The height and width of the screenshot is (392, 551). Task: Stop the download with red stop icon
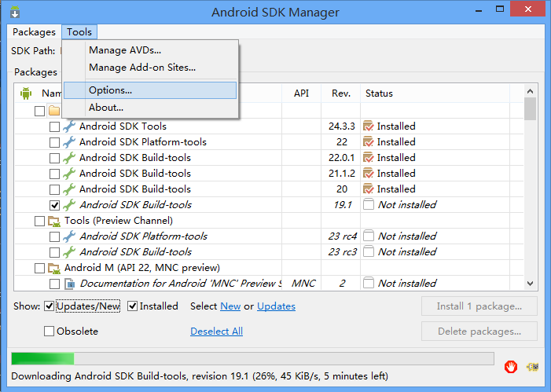click(511, 367)
